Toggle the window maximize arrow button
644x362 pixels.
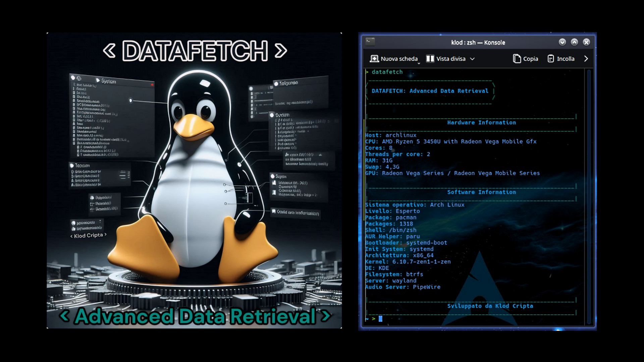[x=574, y=42]
